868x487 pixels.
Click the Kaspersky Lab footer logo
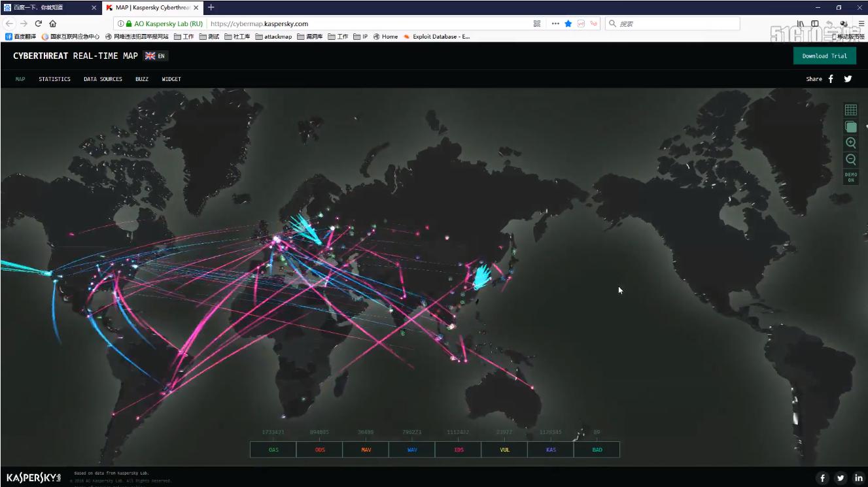point(33,477)
